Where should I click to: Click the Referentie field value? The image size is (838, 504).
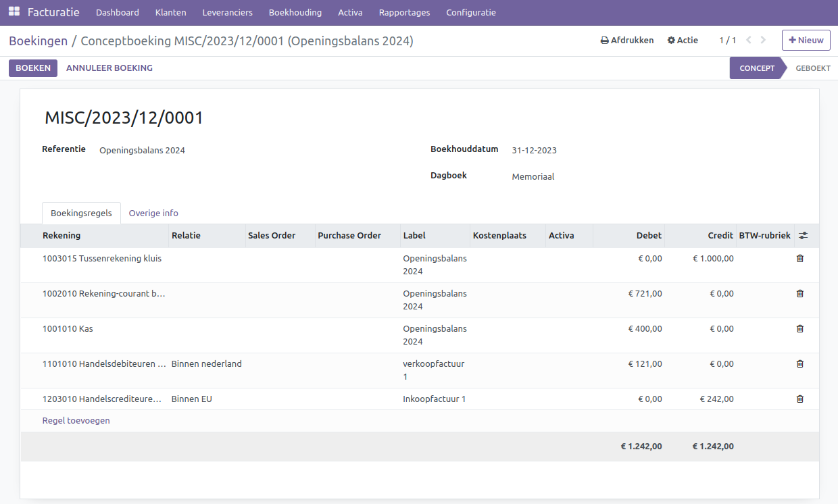[142, 151]
